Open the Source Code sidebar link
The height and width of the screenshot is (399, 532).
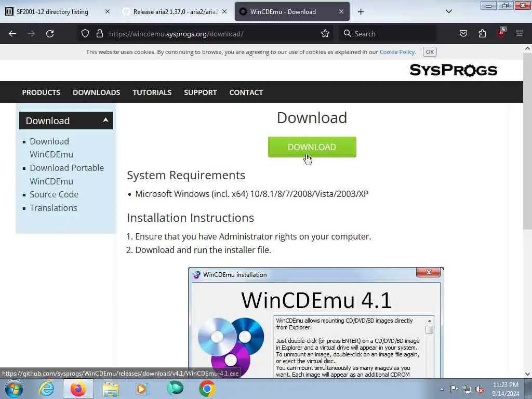(x=54, y=194)
